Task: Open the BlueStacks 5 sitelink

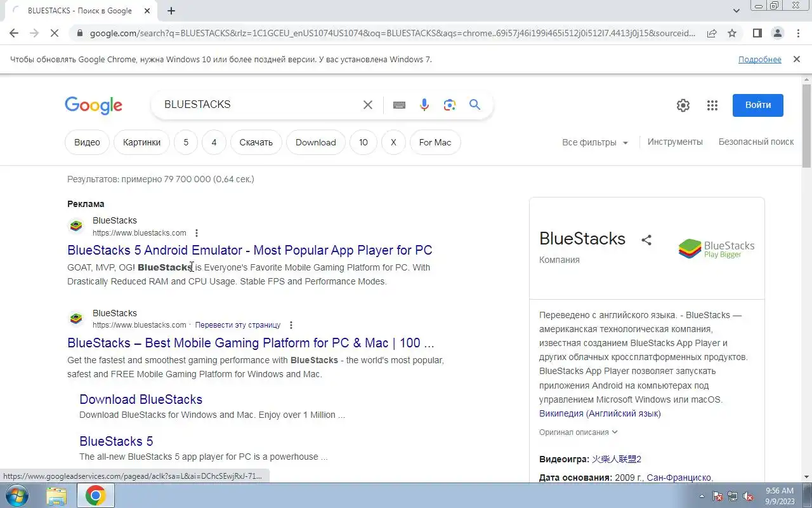Action: (116, 441)
